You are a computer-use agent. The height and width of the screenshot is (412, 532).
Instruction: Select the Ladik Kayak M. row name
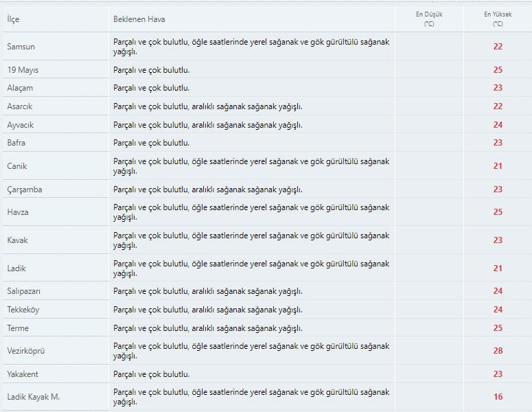[34, 397]
